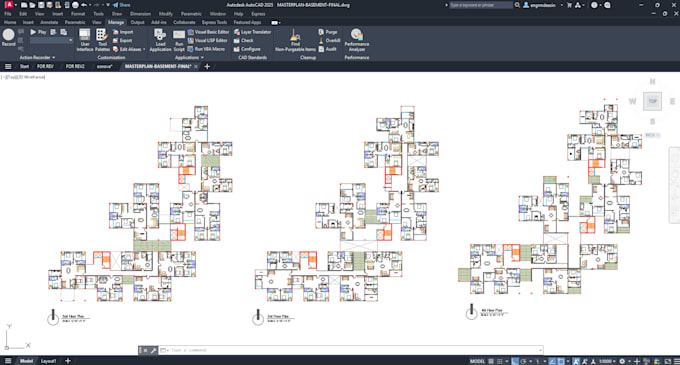Click the Undo arrow in quick access toolbar
680x365 pixels.
pyautogui.click(x=84, y=5)
